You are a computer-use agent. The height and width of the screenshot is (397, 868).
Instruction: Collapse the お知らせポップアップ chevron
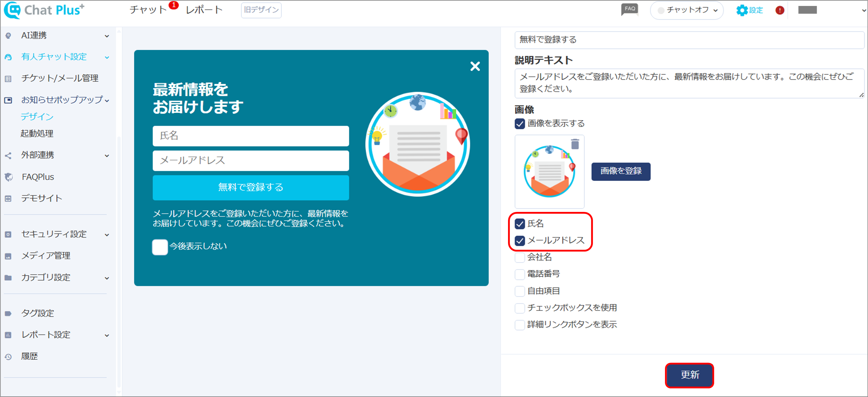tap(107, 100)
